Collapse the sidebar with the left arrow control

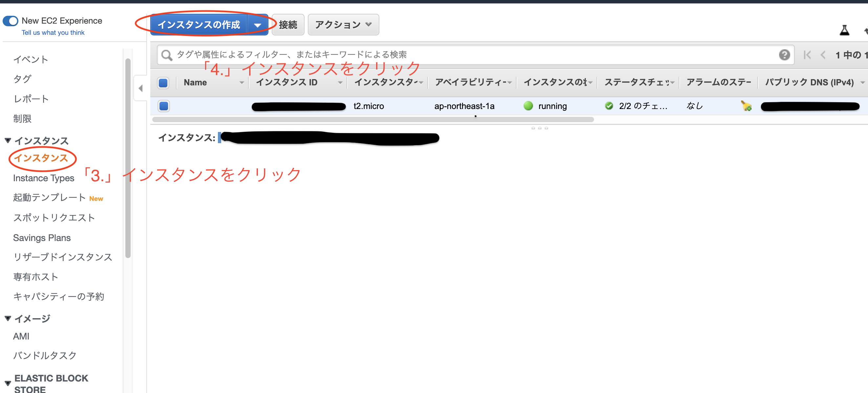click(141, 88)
